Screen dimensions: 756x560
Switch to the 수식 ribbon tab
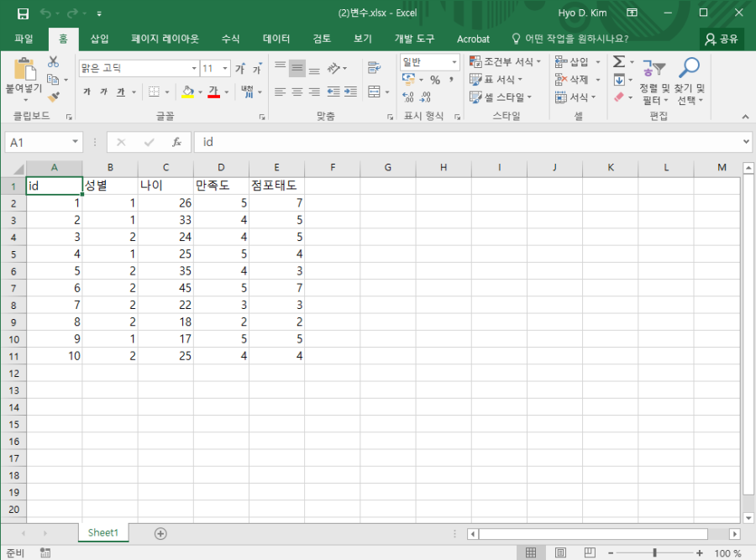pos(230,39)
